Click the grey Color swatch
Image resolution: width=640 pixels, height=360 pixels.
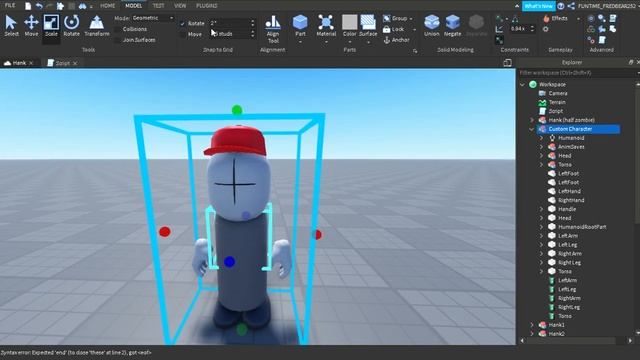pos(349,22)
